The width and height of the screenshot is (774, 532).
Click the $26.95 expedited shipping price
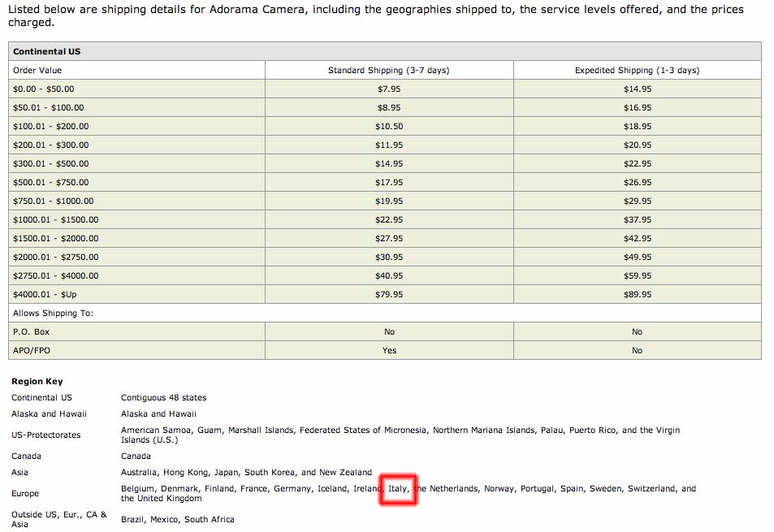[637, 183]
